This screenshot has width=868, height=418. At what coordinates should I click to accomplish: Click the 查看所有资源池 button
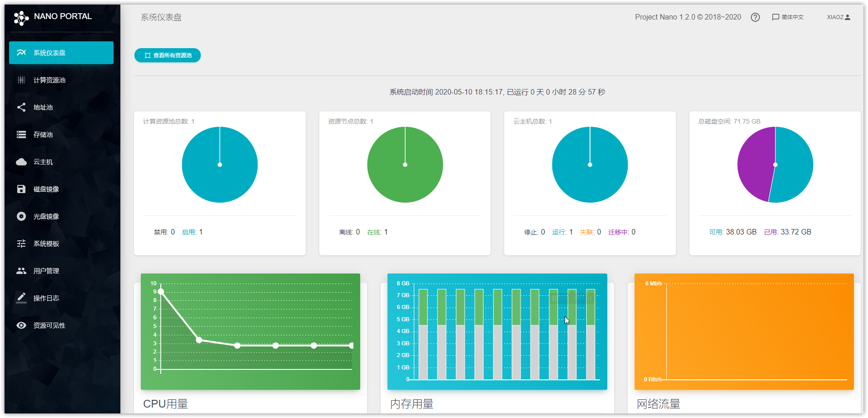pyautogui.click(x=168, y=55)
